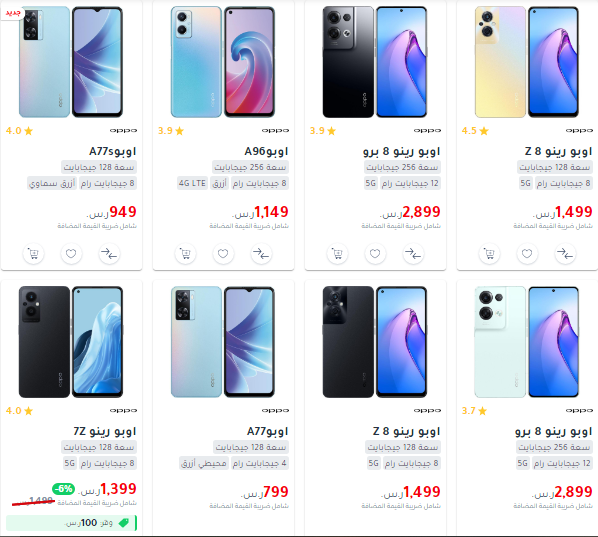This screenshot has width=598, height=537.
Task: Click the -6% discount badge
Action: pos(63,489)
